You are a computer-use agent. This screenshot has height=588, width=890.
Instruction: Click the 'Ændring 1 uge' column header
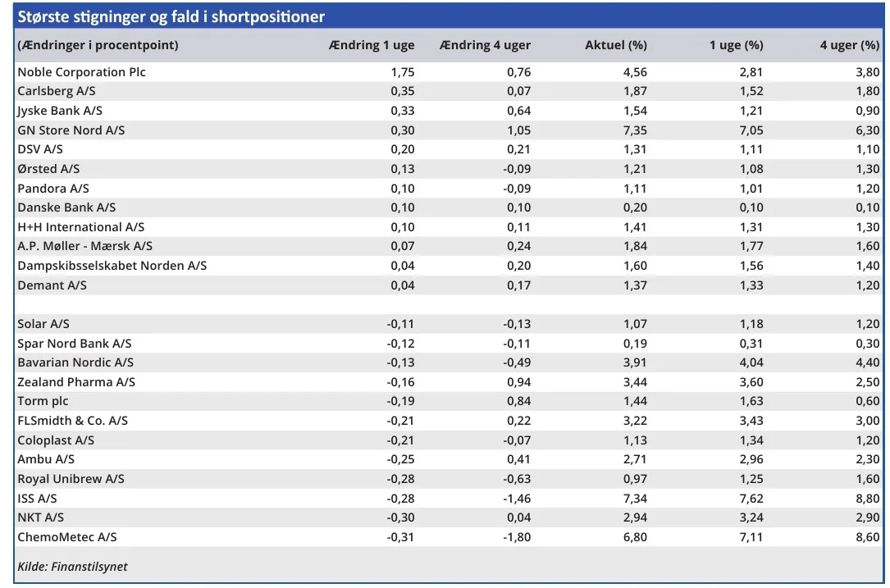[372, 45]
